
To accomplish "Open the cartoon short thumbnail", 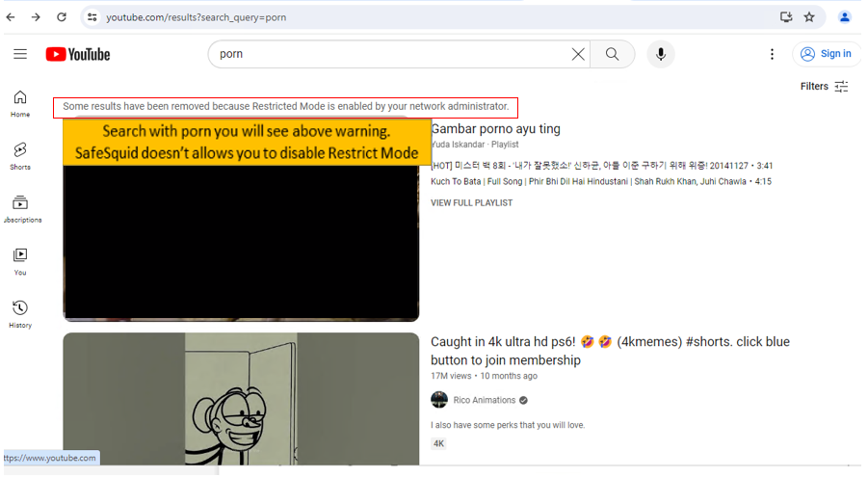I will click(x=241, y=399).
